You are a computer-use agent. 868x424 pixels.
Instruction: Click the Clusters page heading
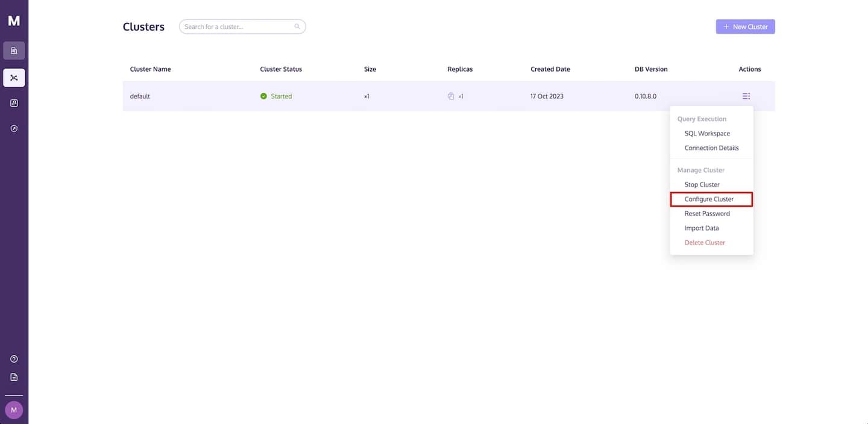(143, 26)
